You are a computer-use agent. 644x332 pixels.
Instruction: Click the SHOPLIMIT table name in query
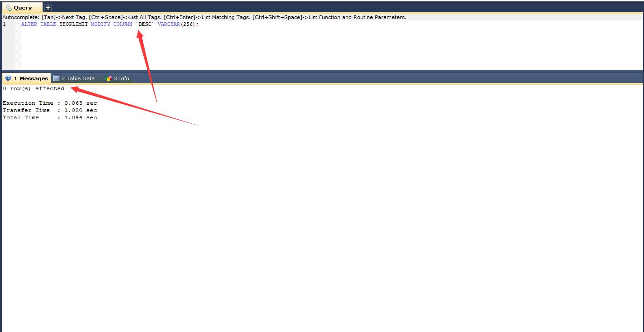pos(73,24)
